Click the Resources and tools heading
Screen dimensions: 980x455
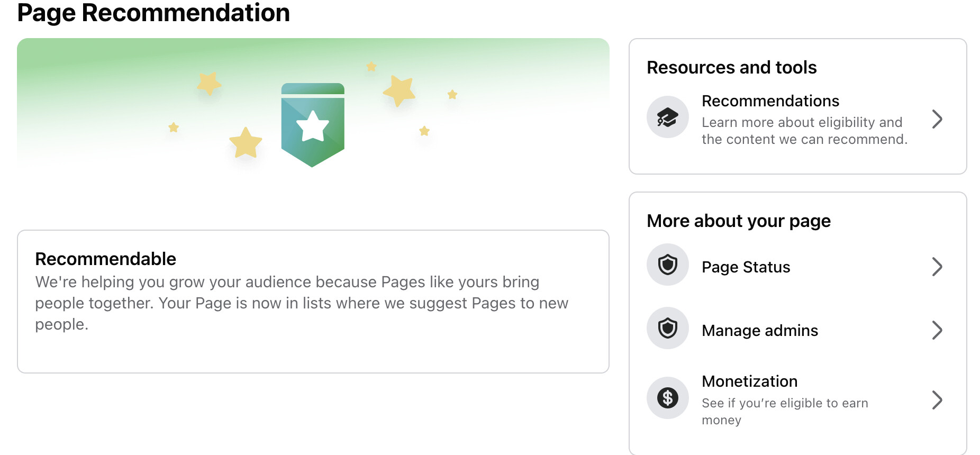(x=732, y=68)
